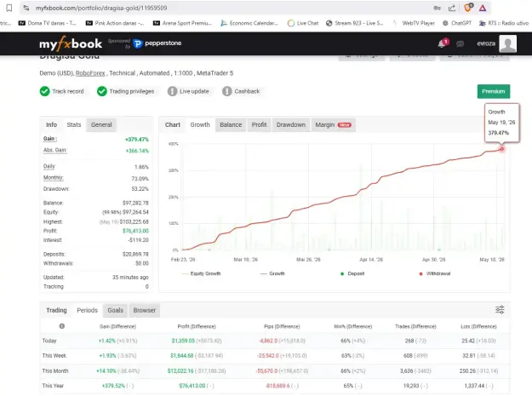
Task: Open notifications bell icon
Action: pos(443,43)
